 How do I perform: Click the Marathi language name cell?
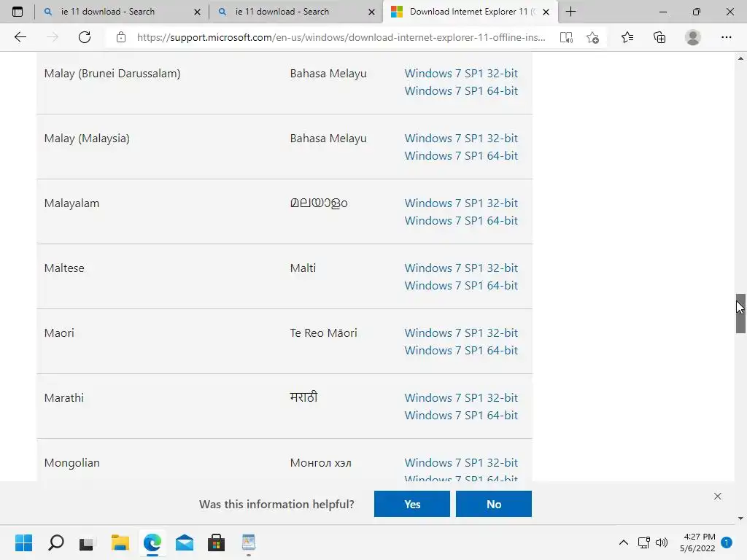(x=64, y=398)
